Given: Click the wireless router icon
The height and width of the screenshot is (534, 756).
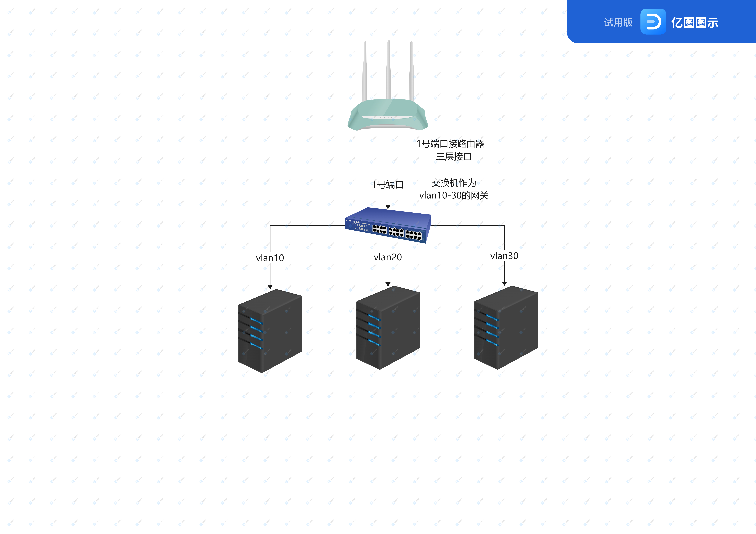Looking at the screenshot, I should pyautogui.click(x=388, y=115).
